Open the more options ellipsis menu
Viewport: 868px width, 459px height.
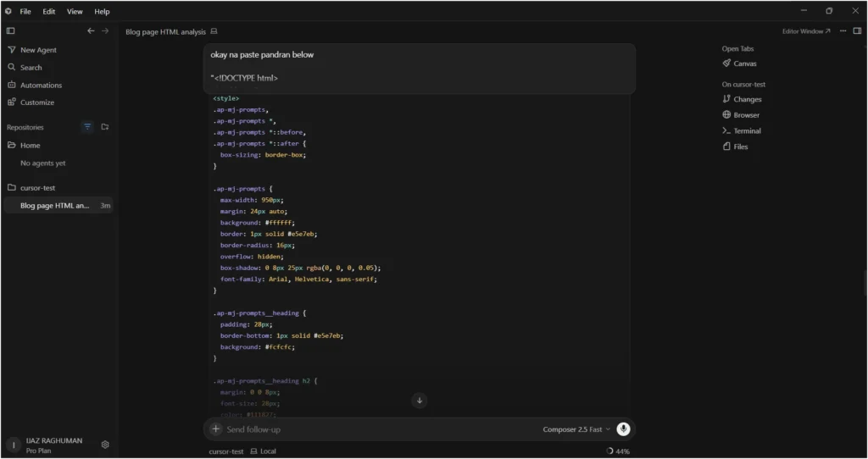[x=843, y=31]
